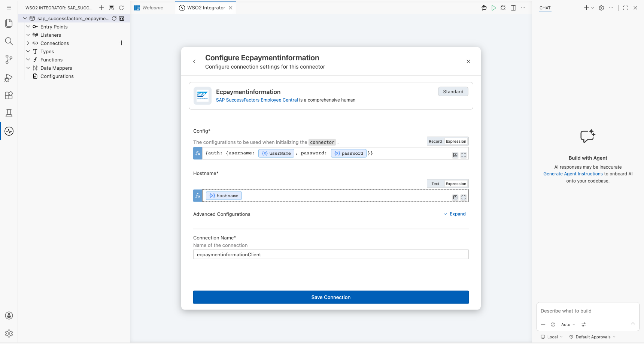The image size is (644, 344).
Task: Split the editor layout
Action: [513, 8]
